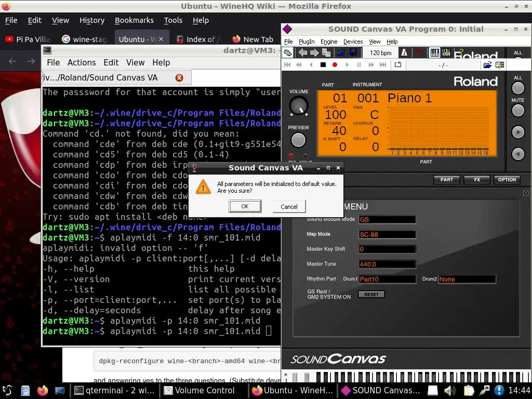Click the copy program pages icon
The width and height of the screenshot is (532, 399).
coord(326,52)
